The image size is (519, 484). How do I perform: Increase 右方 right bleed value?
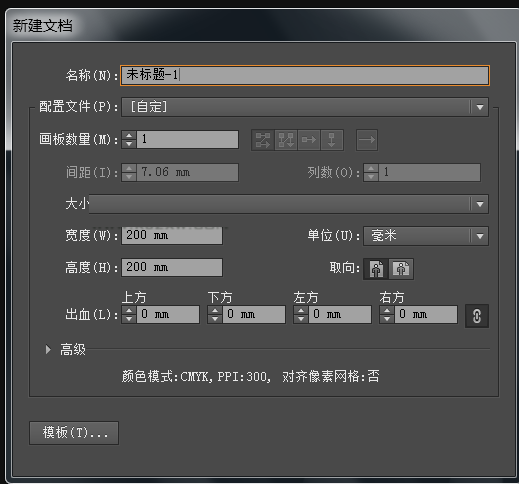387,310
